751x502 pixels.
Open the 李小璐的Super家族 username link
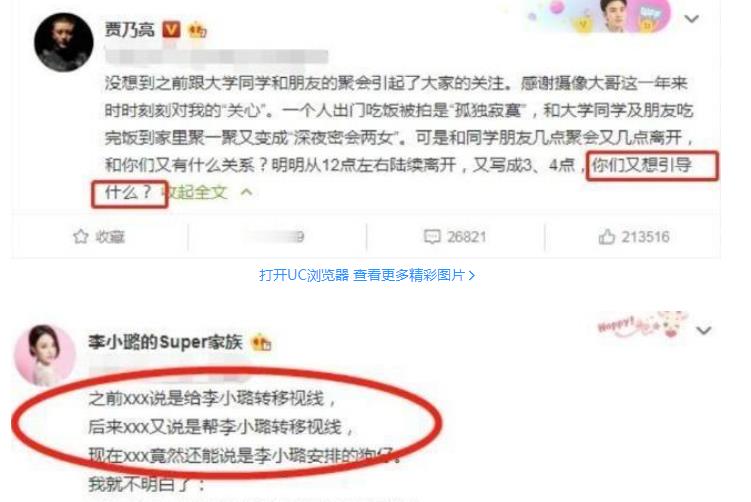tap(166, 342)
